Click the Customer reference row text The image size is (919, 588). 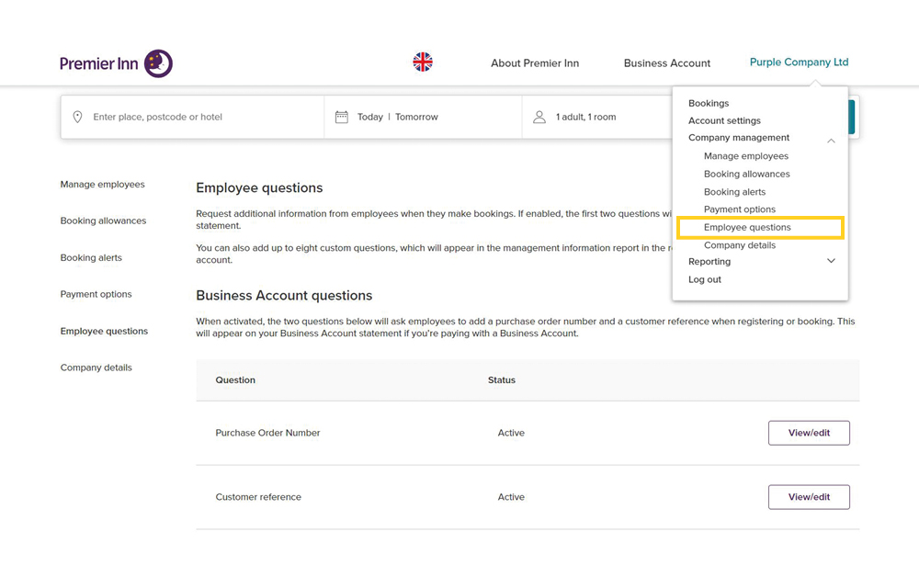(x=258, y=497)
